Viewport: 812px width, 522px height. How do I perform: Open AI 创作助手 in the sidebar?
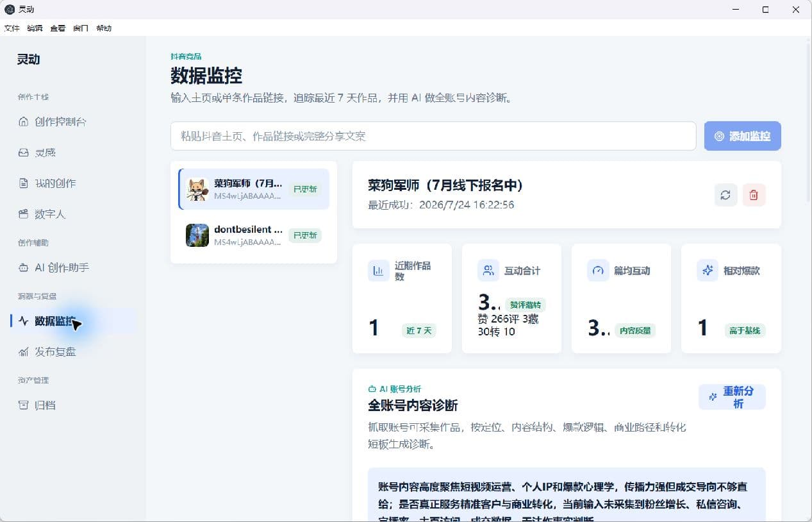[73, 267]
